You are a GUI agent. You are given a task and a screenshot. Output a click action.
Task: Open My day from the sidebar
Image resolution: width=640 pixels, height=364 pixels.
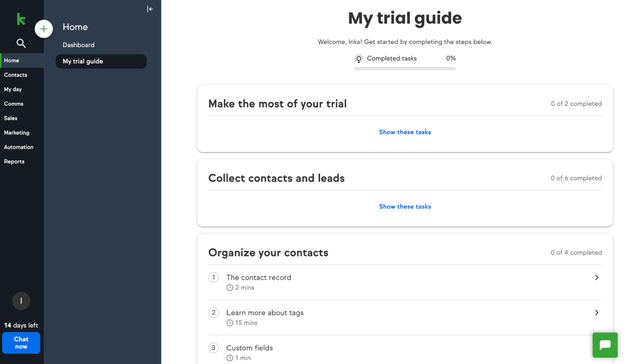point(13,89)
